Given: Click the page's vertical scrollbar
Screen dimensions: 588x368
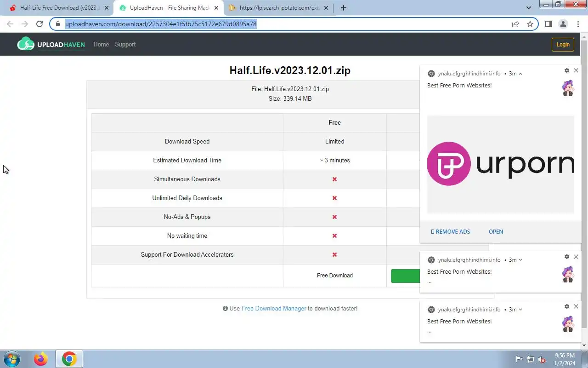Looking at the screenshot, I should coord(584,184).
